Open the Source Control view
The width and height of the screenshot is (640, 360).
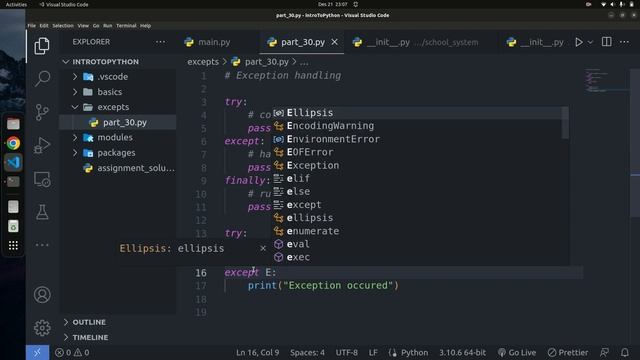[42, 112]
